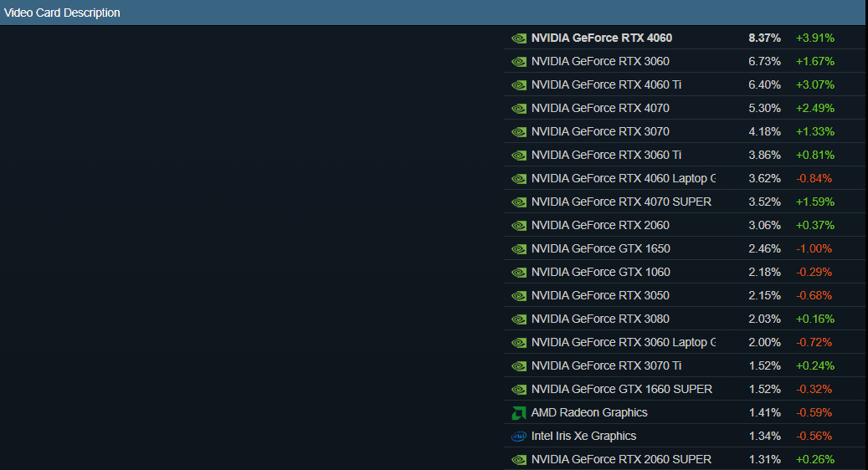The width and height of the screenshot is (868, 470).
Task: Click the NVIDIA logo beside RTX 4070 SUPER
Action: tap(519, 202)
